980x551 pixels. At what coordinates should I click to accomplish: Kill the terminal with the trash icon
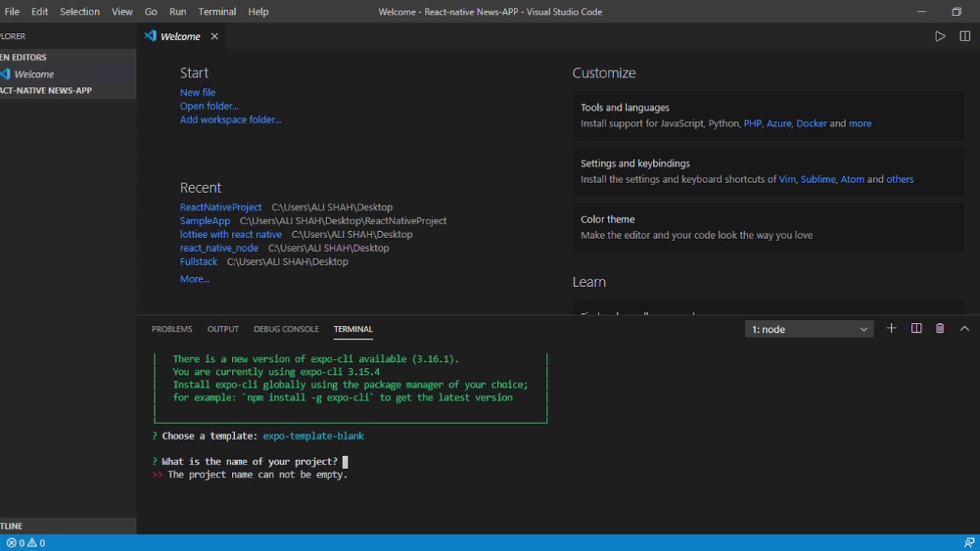(x=940, y=328)
